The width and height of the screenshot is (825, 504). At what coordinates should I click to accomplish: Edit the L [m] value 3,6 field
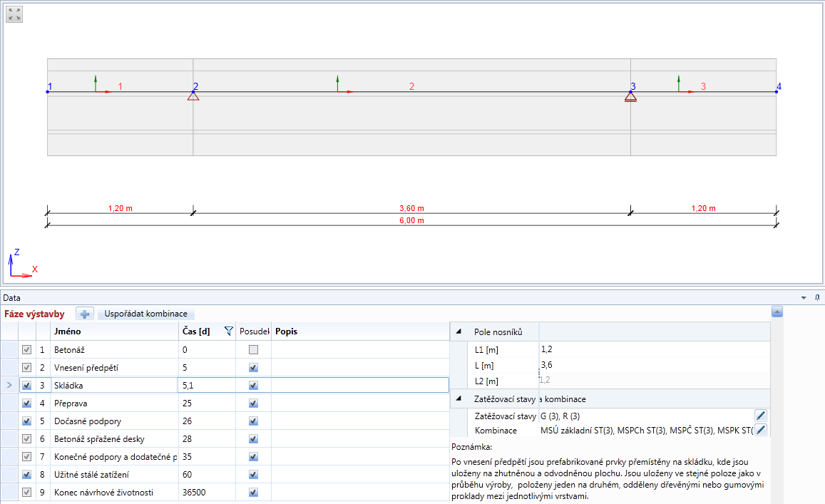(x=654, y=365)
